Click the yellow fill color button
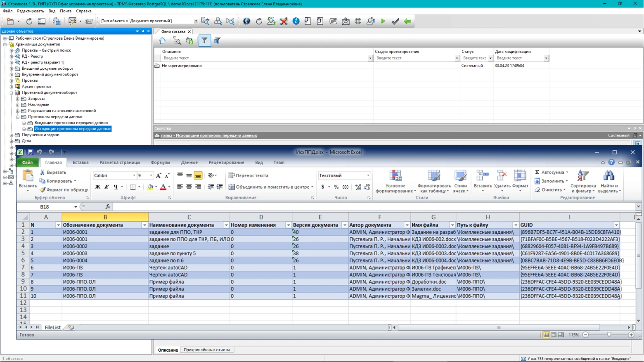Viewport: 644px width, 362px height. [x=150, y=187]
